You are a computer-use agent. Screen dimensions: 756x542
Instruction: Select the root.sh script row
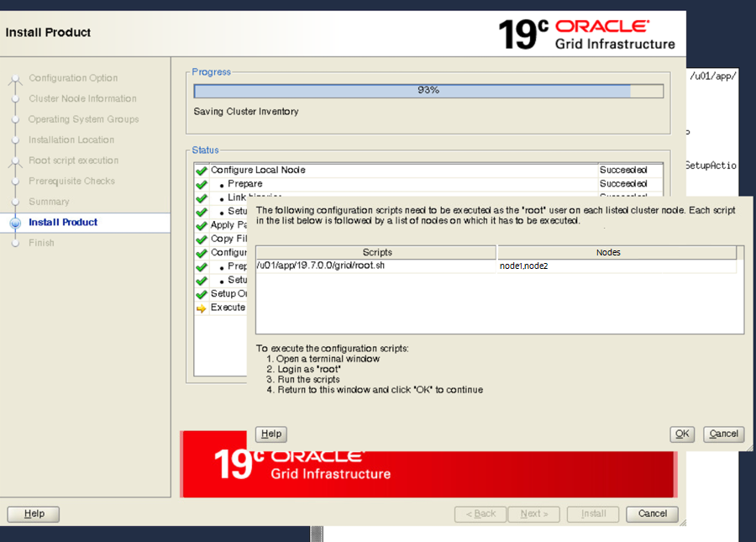[375, 266]
